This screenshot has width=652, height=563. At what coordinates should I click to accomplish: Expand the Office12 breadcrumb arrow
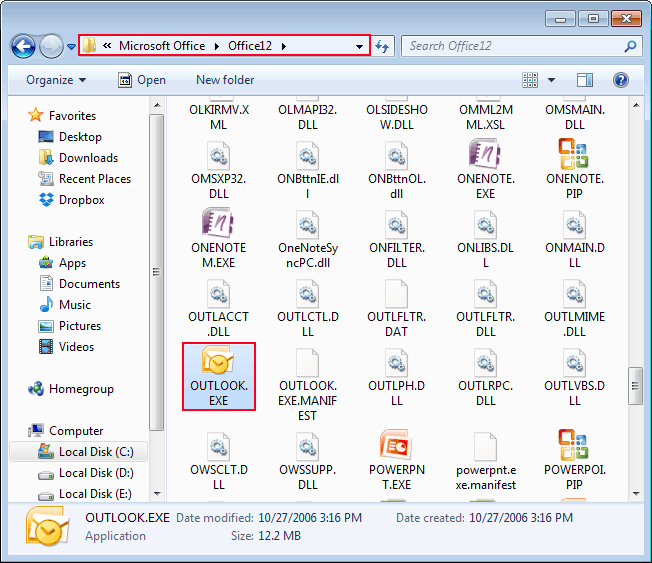284,46
